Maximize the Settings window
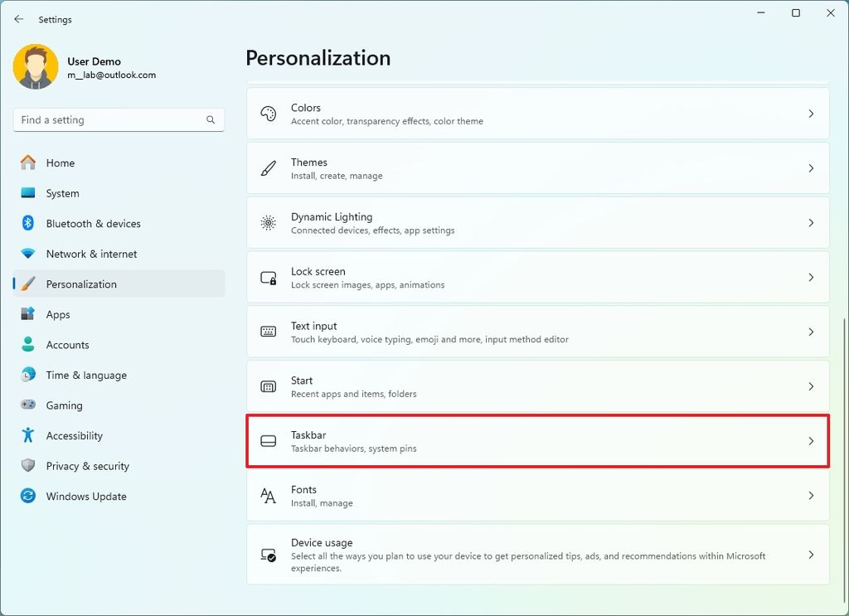This screenshot has height=616, width=849. 796,13
